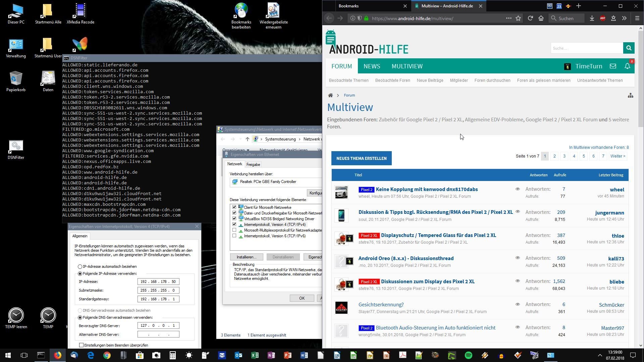Open Papierkorb recycle bin
644x362 pixels.
(x=16, y=81)
